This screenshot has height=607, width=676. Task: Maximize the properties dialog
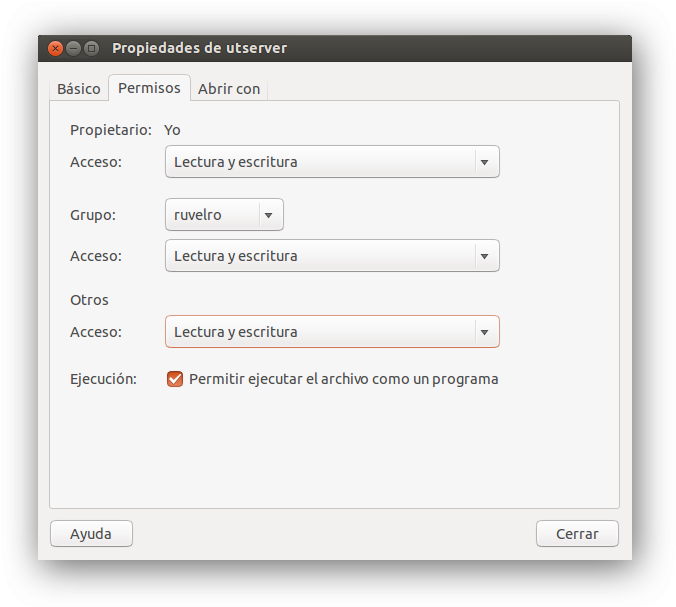[91, 48]
